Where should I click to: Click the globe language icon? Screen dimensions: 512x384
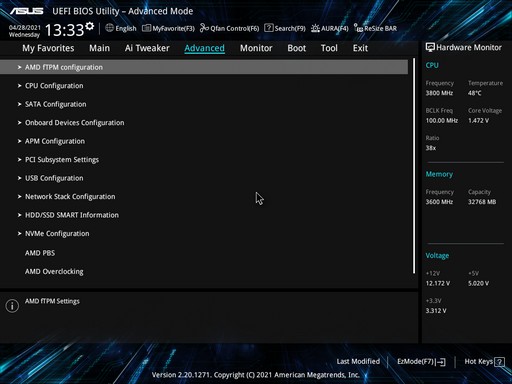[109, 28]
